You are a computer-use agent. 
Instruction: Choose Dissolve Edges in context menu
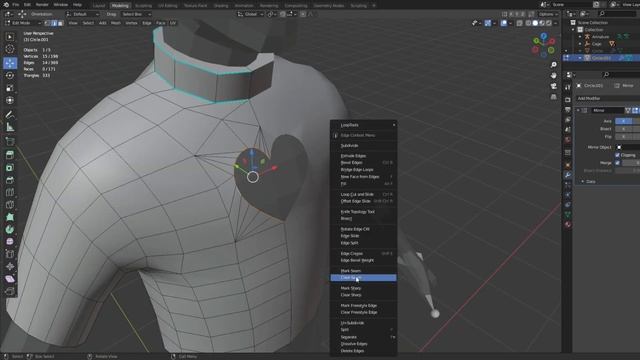363,344
